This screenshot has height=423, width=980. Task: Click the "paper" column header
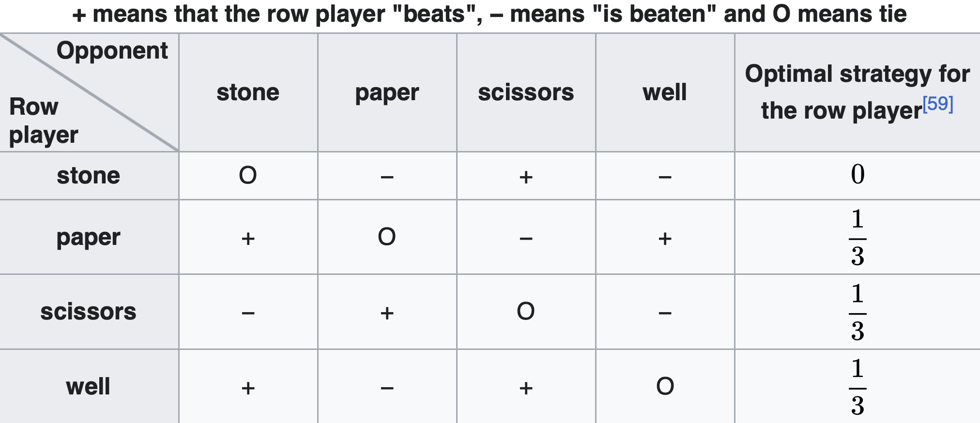[387, 92]
